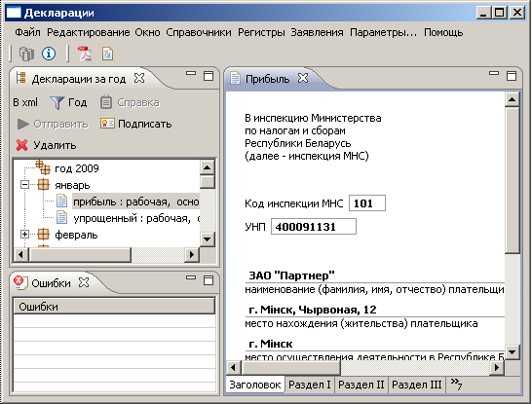Click the red X Удалить icon
This screenshot has height=404, width=532.
click(22, 145)
